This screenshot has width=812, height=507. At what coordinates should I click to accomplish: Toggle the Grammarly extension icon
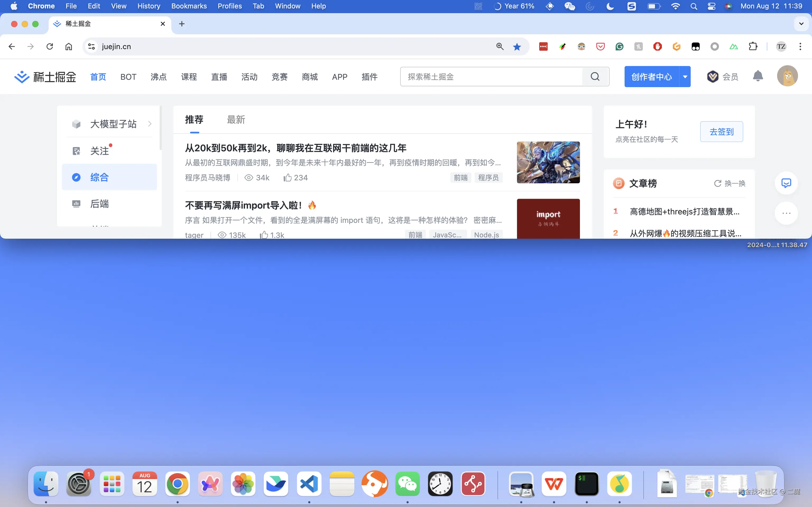[619, 47]
